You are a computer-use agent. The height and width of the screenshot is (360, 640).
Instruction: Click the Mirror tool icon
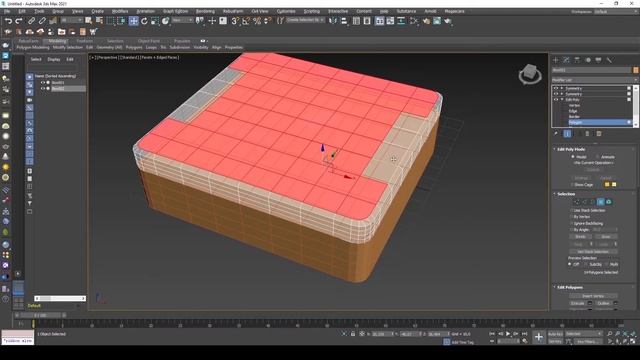coord(333,21)
